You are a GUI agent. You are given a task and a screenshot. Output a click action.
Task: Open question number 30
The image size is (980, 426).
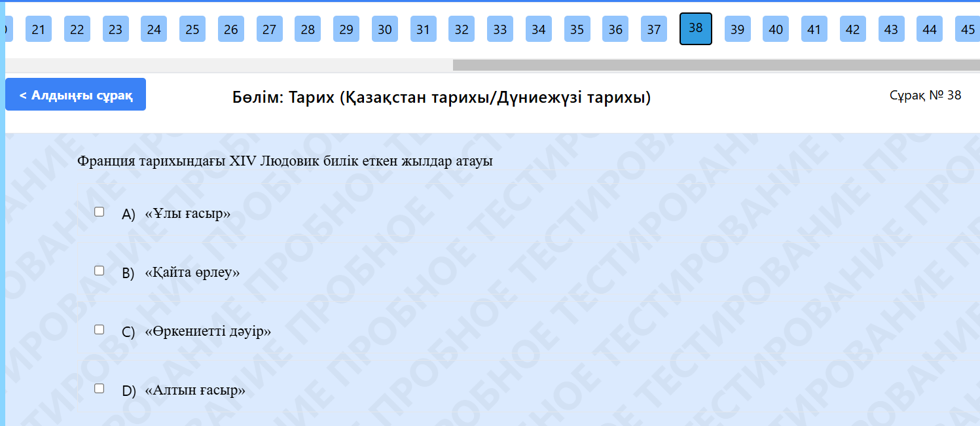(385, 29)
